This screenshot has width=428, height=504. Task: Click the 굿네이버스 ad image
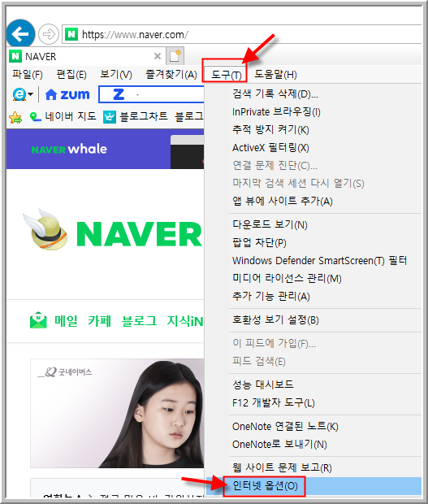(117, 413)
